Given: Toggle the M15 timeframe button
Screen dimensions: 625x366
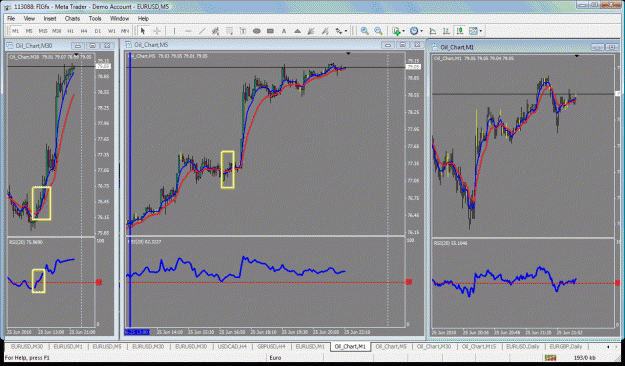Looking at the screenshot, I should pyautogui.click(x=43, y=31).
